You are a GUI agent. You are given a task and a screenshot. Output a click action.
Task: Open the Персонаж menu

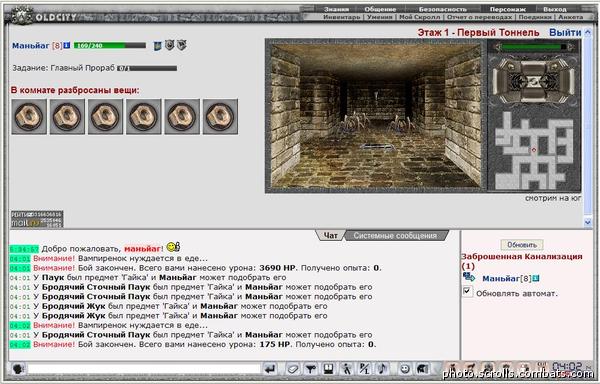click(507, 9)
